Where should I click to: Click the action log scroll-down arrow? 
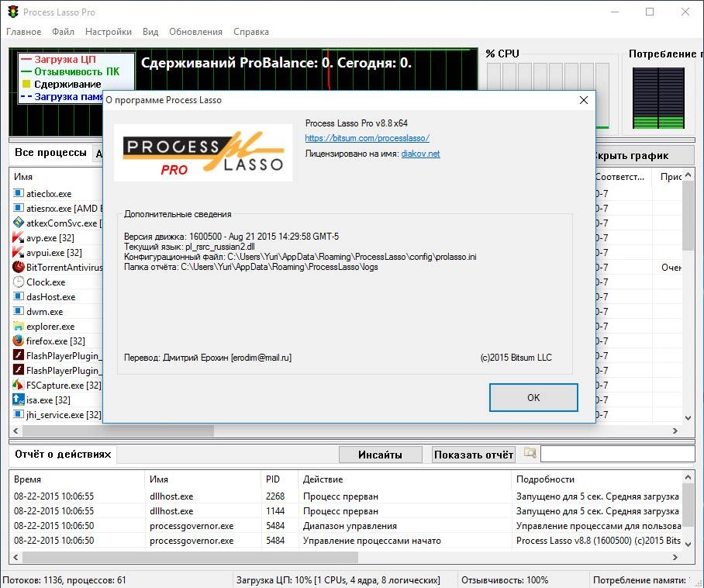pos(688,544)
